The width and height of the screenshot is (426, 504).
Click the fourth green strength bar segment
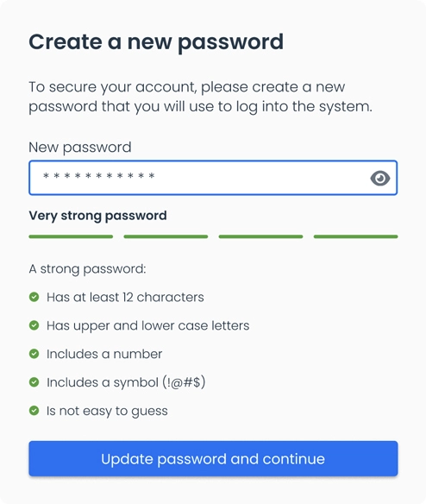[355, 236]
